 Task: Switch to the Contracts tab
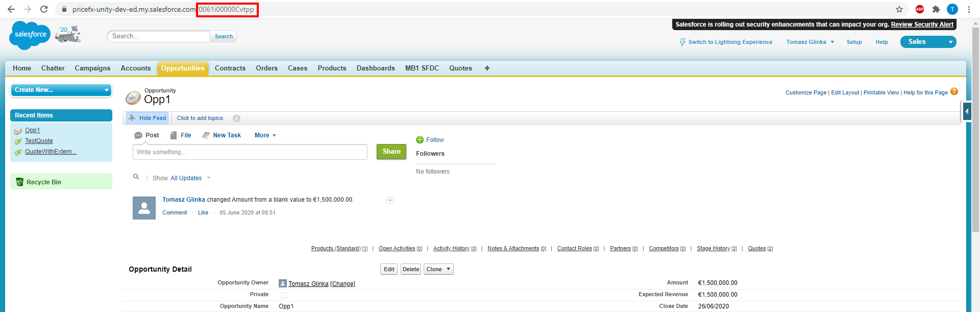click(230, 68)
